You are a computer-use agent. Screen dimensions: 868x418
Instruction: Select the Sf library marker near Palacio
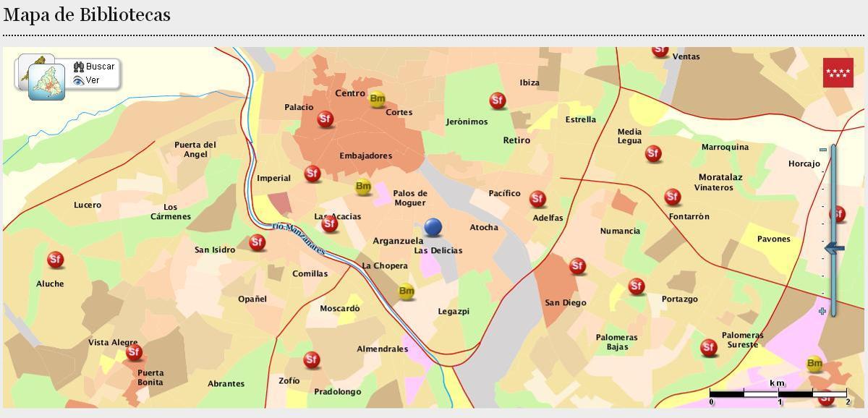[x=325, y=119]
